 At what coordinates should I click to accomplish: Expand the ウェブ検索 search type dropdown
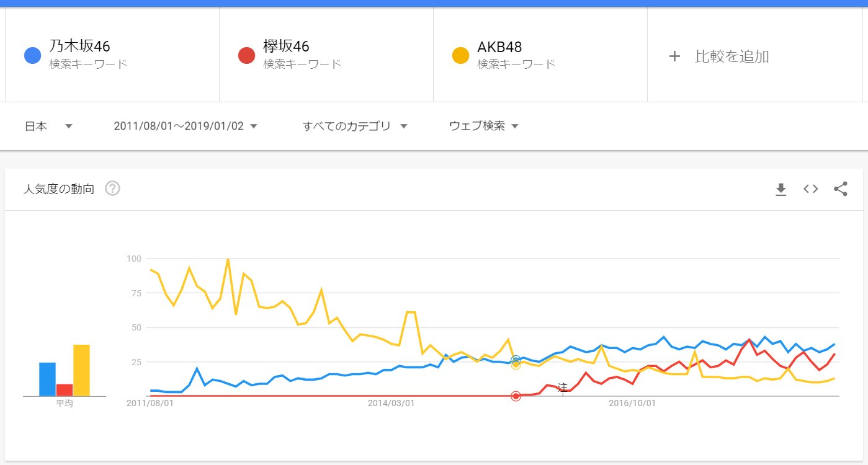click(x=483, y=126)
